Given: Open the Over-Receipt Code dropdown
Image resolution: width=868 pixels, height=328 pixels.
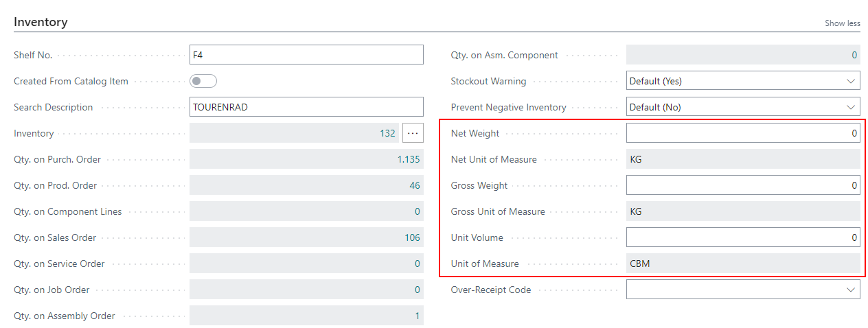Looking at the screenshot, I should pyautogui.click(x=742, y=290).
